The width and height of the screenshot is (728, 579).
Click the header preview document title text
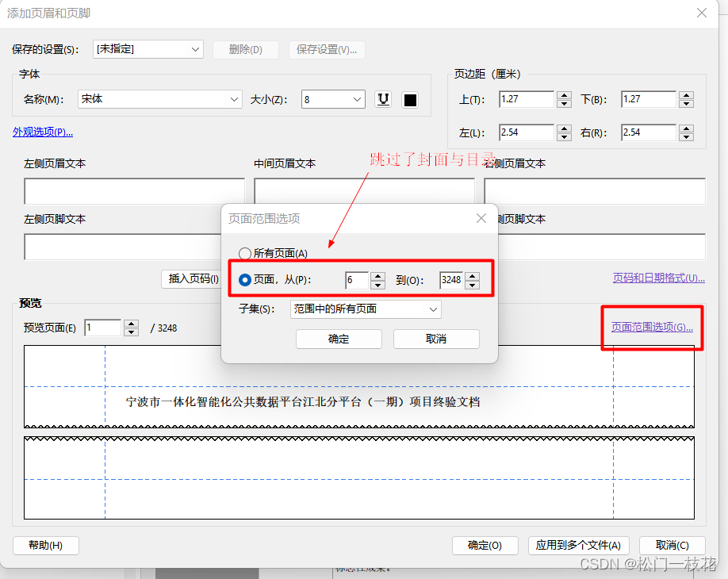coord(303,402)
